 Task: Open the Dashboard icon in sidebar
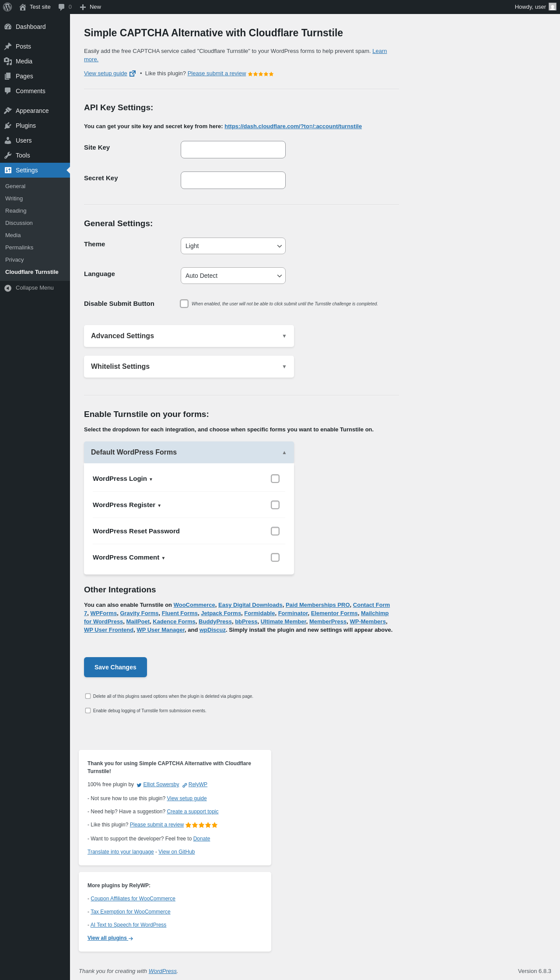[x=8, y=27]
